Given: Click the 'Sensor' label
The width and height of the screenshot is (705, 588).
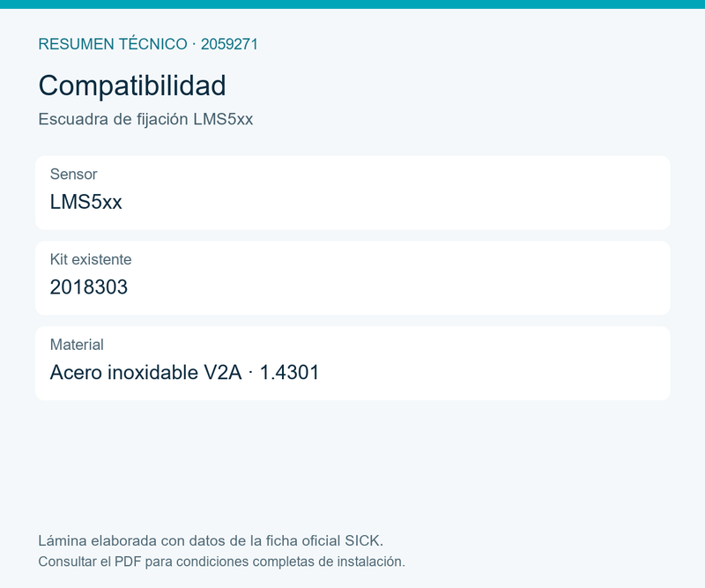Looking at the screenshot, I should [74, 174].
